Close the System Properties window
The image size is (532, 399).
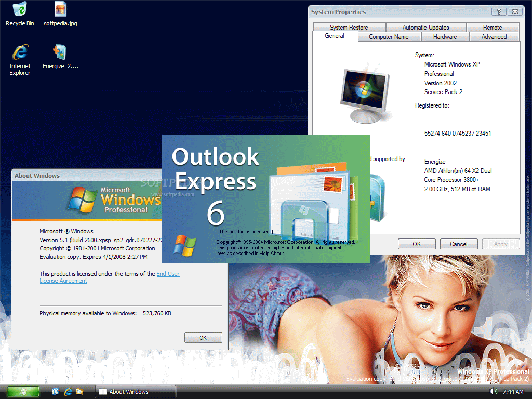click(515, 11)
